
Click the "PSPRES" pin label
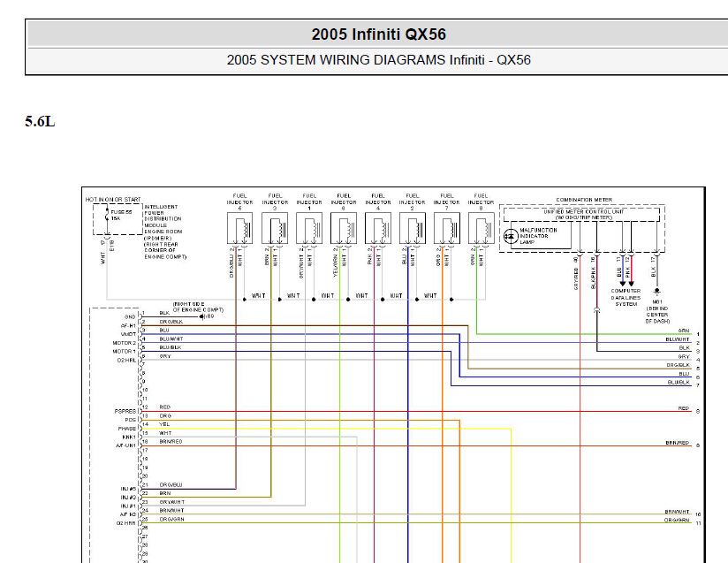[x=125, y=412]
